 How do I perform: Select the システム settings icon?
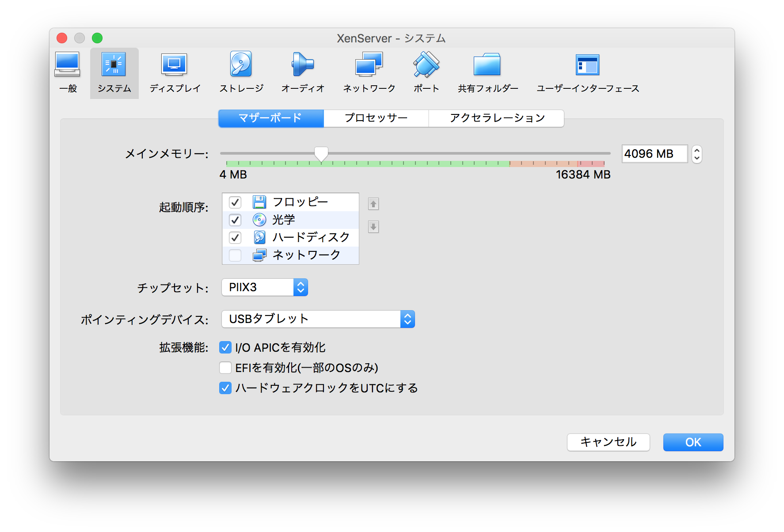tap(114, 73)
